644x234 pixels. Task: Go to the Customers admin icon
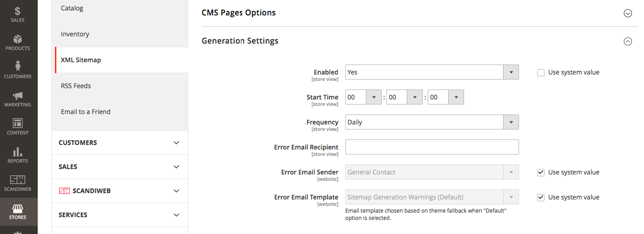pyautogui.click(x=18, y=70)
